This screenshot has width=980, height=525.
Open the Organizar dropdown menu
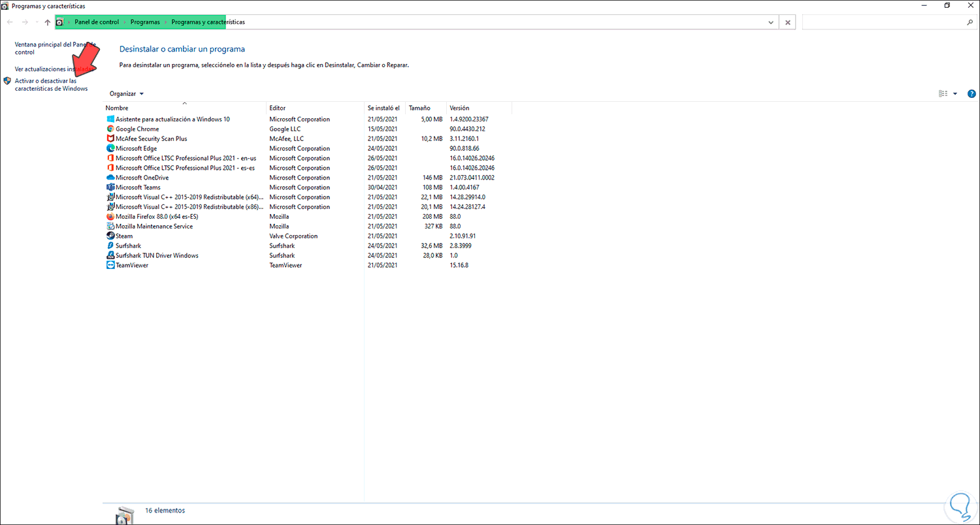(127, 94)
